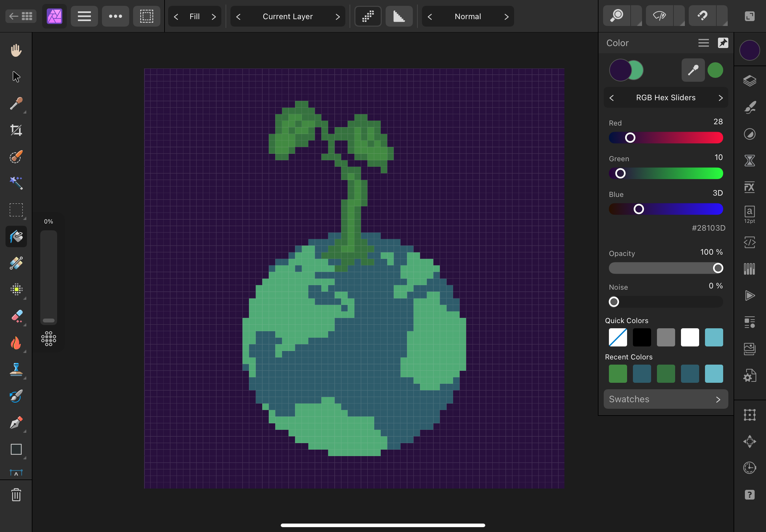Image resolution: width=766 pixels, height=532 pixels.
Task: Open the Text 12pt studio
Action: (749, 214)
